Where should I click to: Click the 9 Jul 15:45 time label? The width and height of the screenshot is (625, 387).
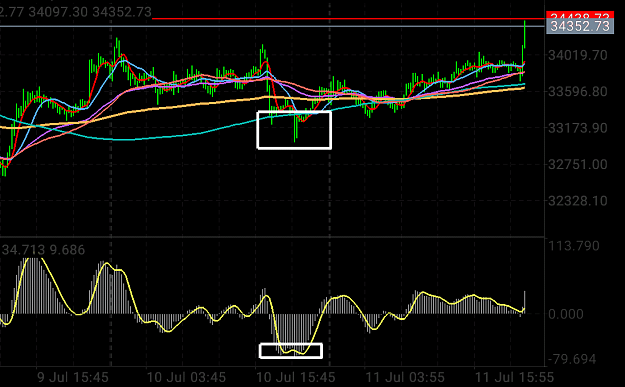point(73,377)
